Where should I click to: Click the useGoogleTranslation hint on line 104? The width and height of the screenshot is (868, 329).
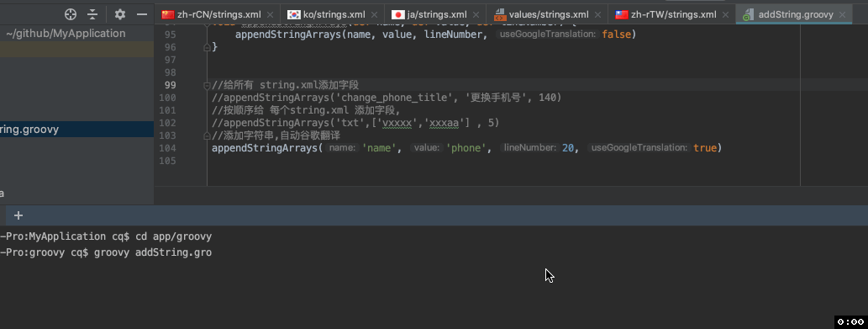click(639, 148)
